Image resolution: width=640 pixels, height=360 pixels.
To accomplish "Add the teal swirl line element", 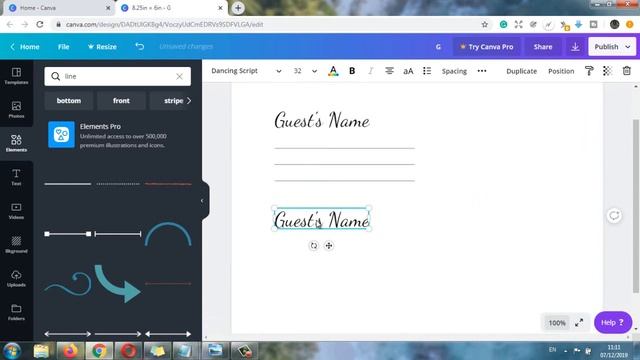I will click(x=68, y=284).
